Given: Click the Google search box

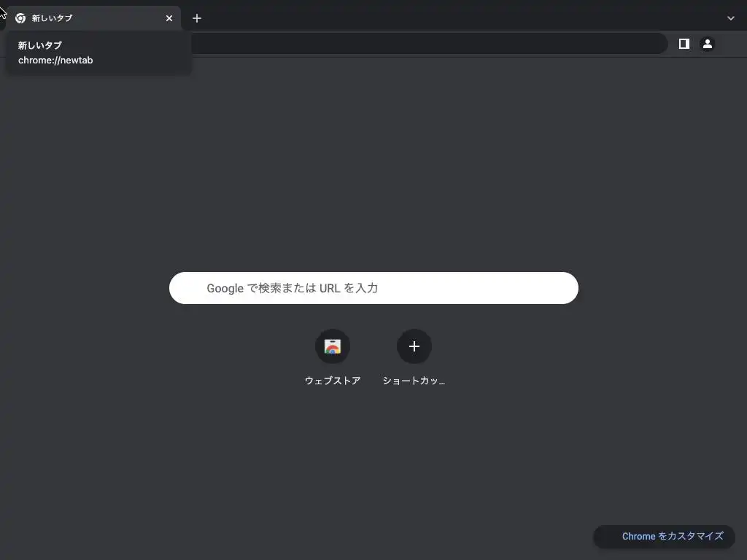Looking at the screenshot, I should click(x=373, y=288).
